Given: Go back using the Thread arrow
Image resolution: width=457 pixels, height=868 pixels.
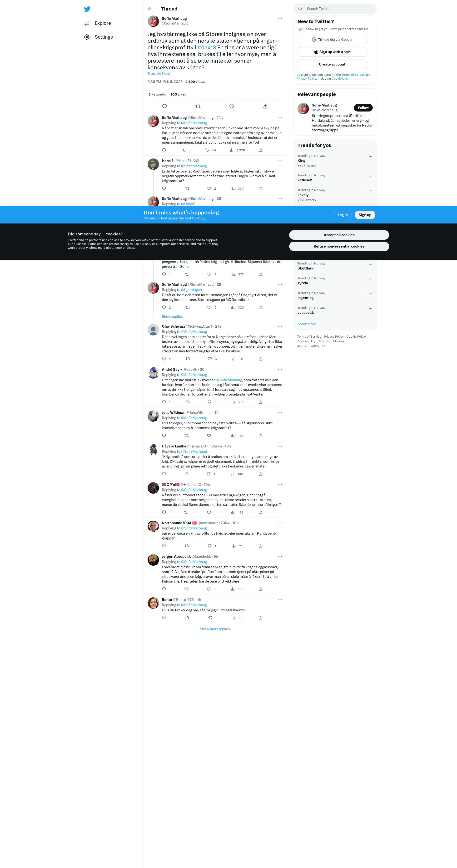Looking at the screenshot, I should click(150, 9).
